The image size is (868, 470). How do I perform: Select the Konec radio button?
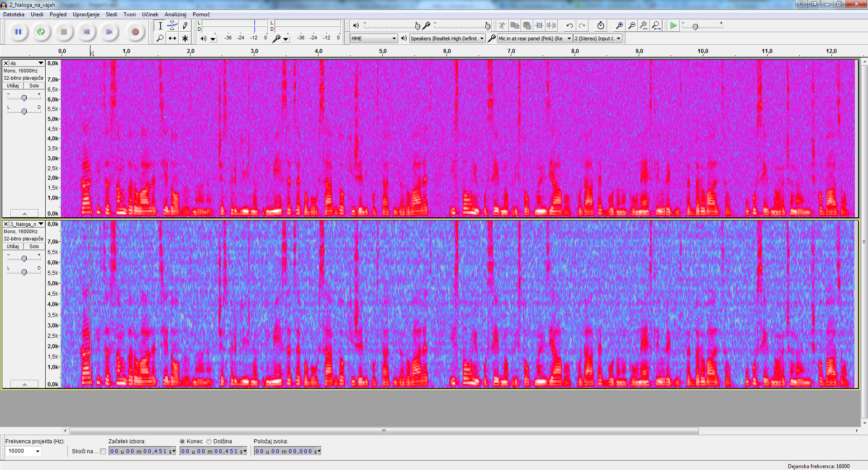pyautogui.click(x=182, y=441)
